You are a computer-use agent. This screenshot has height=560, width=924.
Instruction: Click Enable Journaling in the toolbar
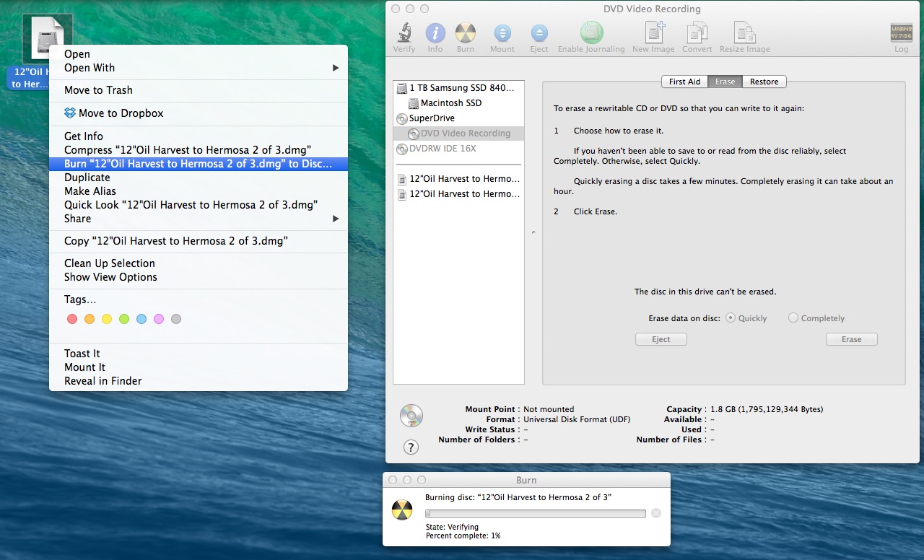(590, 32)
